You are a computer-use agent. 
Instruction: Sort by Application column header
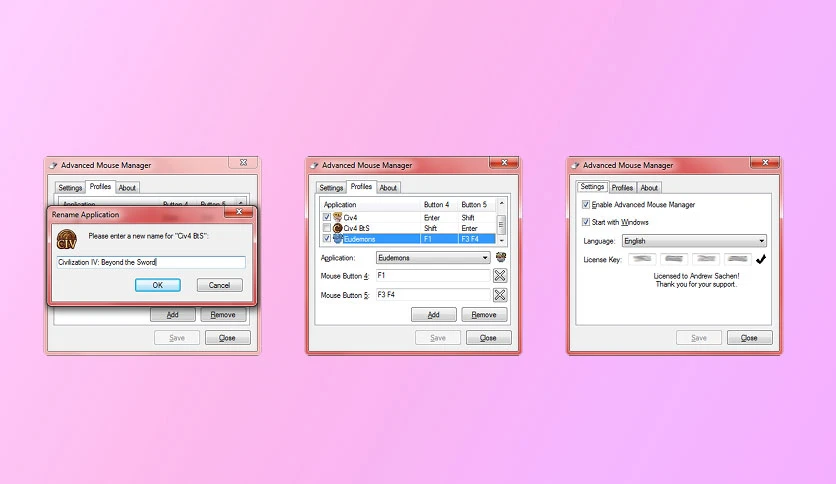tap(371, 205)
